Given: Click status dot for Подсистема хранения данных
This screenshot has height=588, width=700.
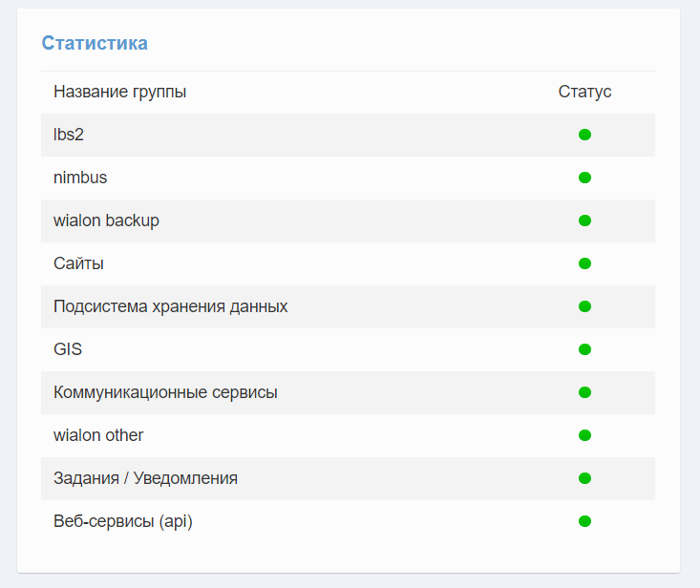Looking at the screenshot, I should tap(584, 306).
